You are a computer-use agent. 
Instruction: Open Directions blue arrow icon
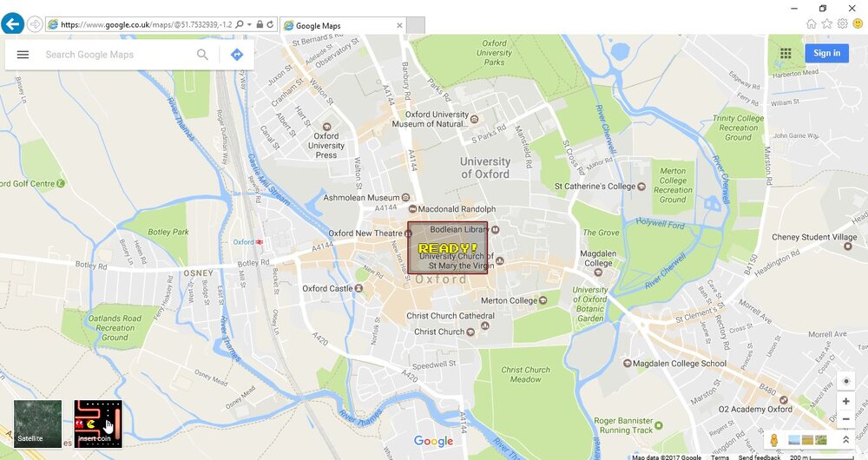(x=237, y=55)
